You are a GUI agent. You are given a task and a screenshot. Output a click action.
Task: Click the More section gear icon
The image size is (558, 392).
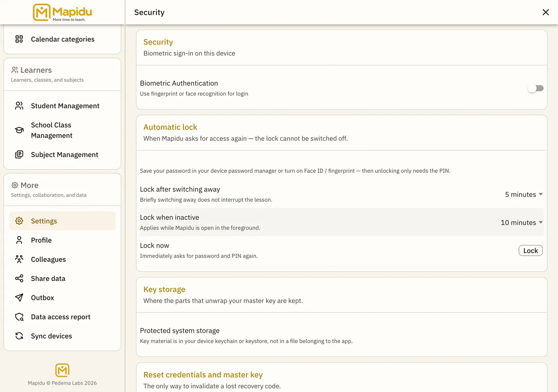pos(15,185)
